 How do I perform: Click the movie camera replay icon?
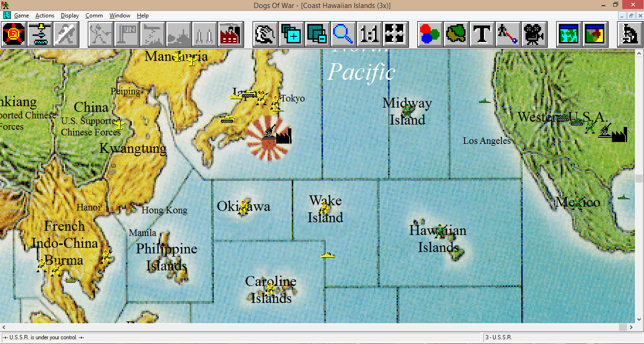pos(534,34)
